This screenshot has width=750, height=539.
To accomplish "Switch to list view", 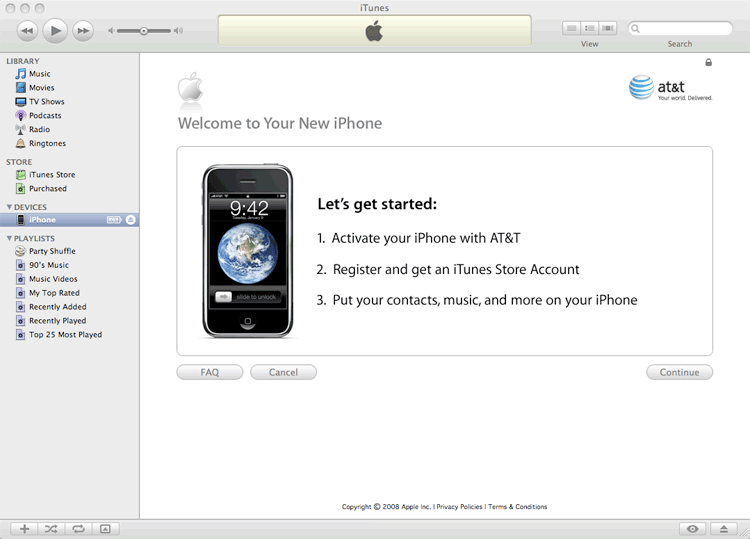I will click(x=572, y=28).
